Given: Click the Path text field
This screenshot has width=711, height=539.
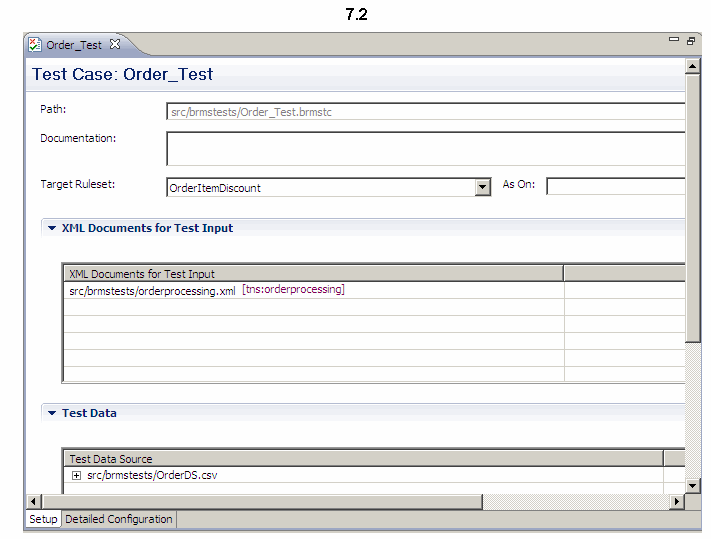Looking at the screenshot, I should pos(425,112).
